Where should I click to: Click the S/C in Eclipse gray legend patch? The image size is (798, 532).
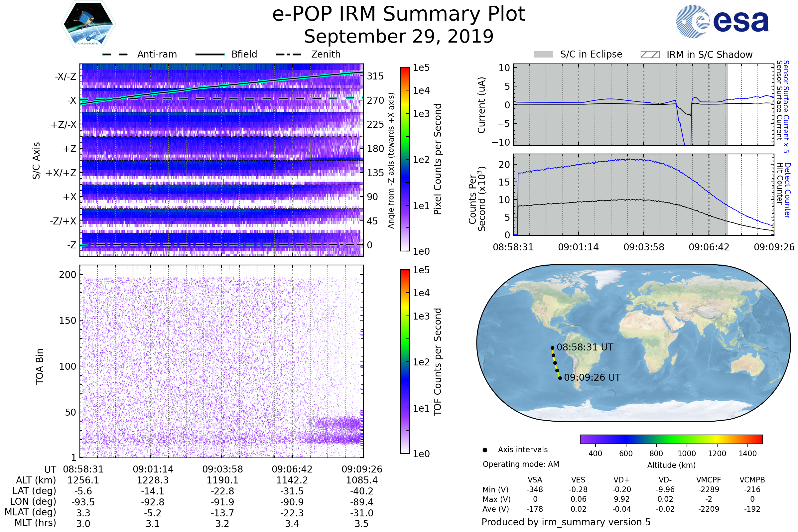coord(543,55)
